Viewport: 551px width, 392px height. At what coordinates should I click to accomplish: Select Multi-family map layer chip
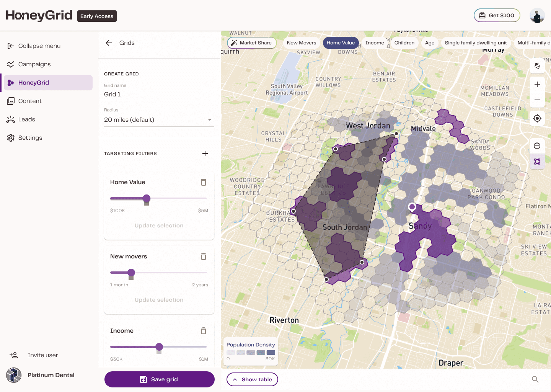[533, 43]
